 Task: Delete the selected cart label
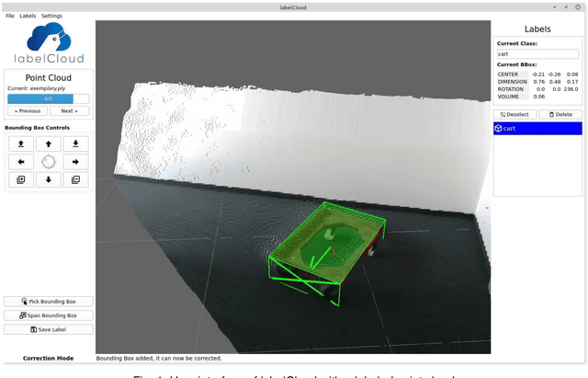point(560,114)
